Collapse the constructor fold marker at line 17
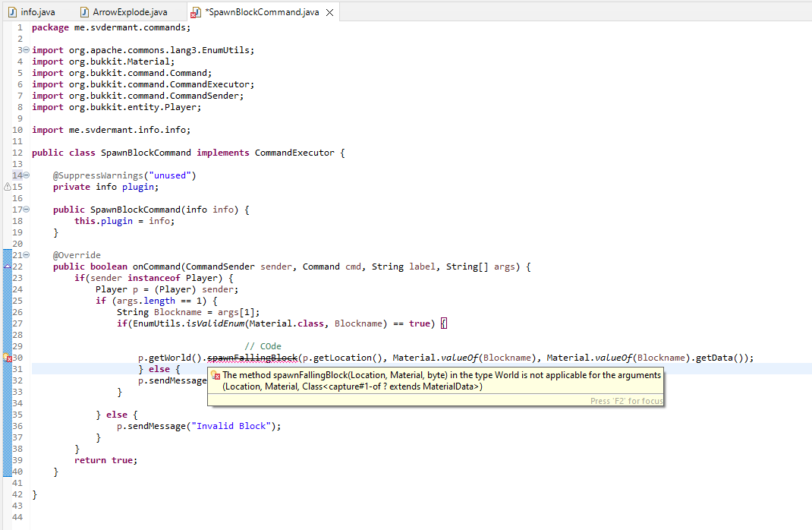812x530 pixels. (x=27, y=210)
